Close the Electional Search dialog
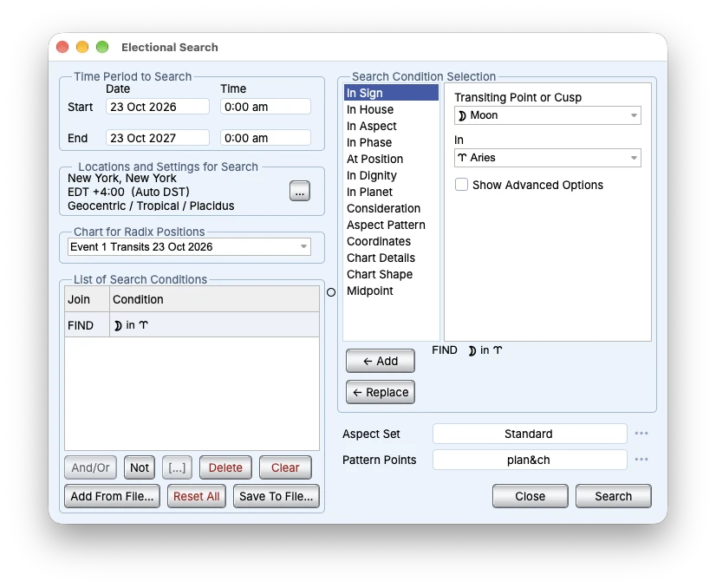The width and height of the screenshot is (716, 588). coord(530,496)
